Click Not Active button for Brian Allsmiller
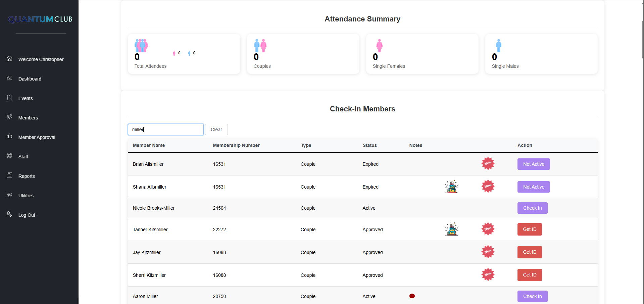This screenshot has width=644, height=304. click(x=533, y=164)
